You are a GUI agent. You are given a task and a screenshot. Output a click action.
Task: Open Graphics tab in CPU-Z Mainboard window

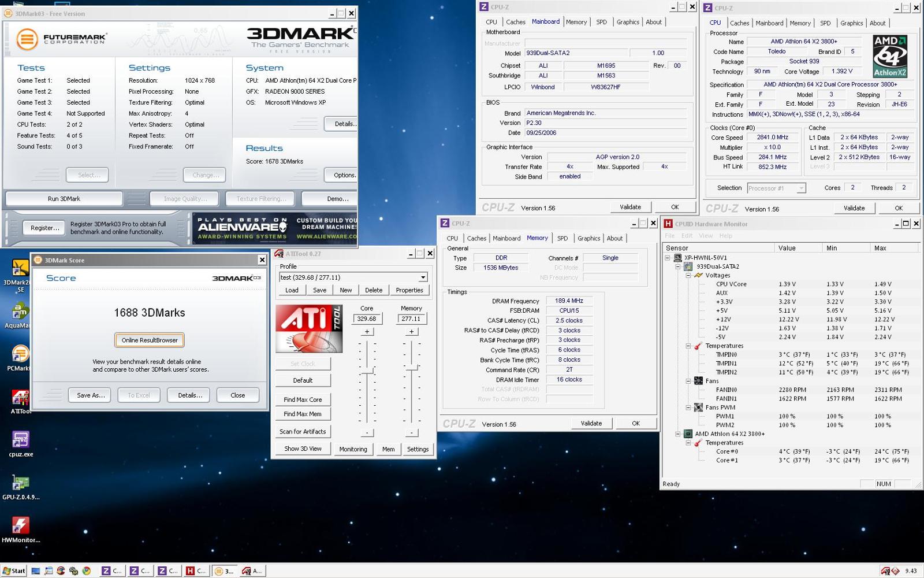pyautogui.click(x=628, y=22)
